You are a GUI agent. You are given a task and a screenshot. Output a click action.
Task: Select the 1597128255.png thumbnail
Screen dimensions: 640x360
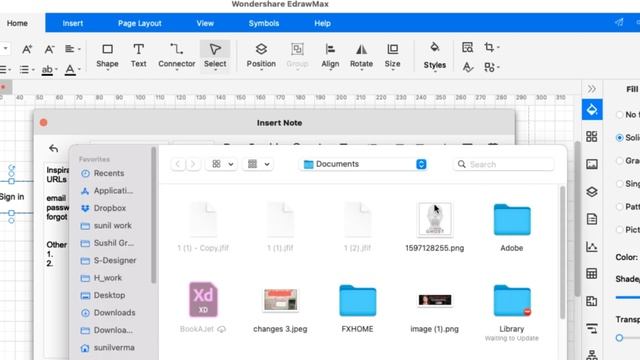(x=434, y=220)
